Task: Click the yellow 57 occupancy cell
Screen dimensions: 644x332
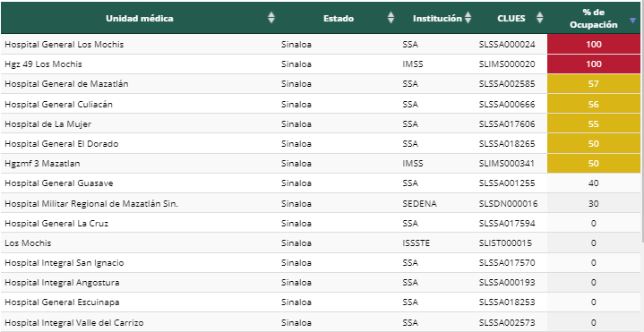Action: pos(594,84)
